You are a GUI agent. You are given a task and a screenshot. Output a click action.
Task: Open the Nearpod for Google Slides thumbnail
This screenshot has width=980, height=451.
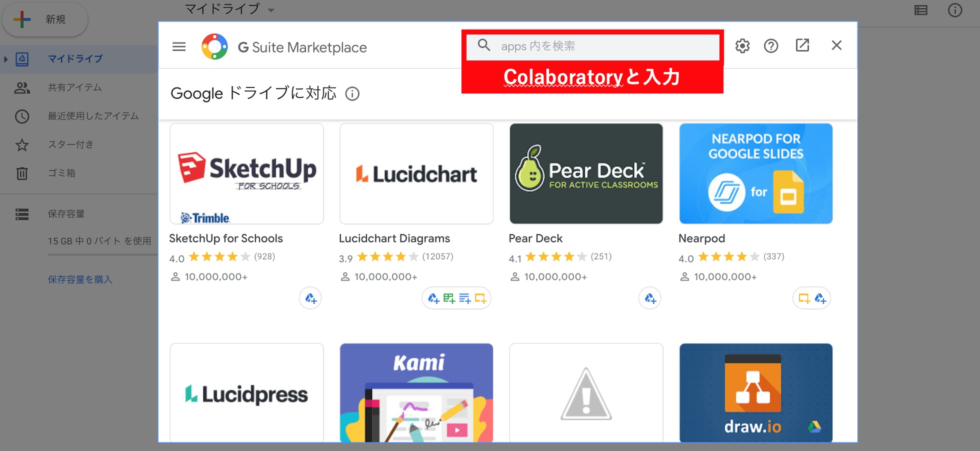point(756,173)
